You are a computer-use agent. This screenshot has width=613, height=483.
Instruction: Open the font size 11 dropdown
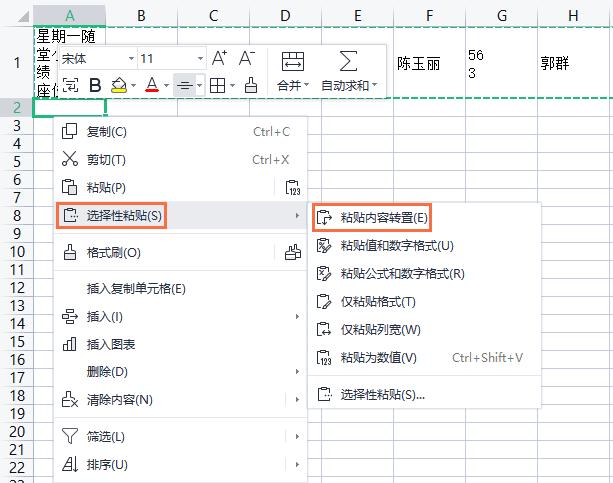click(x=200, y=59)
